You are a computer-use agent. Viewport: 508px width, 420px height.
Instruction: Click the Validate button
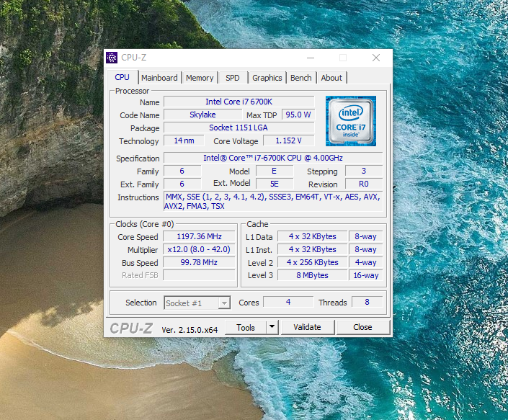pyautogui.click(x=307, y=327)
